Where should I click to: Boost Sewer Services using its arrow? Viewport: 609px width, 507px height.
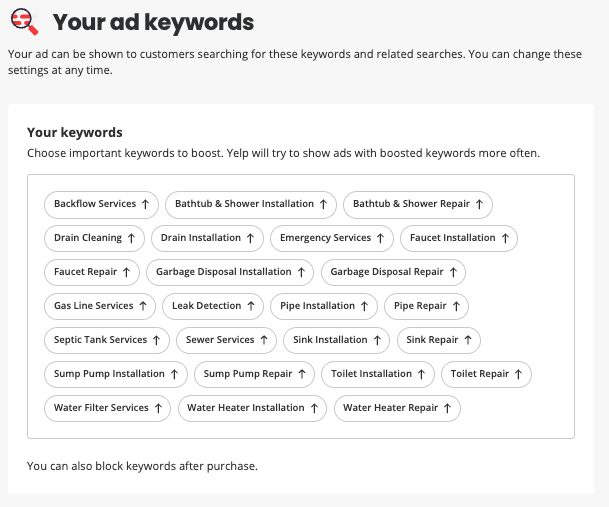(264, 340)
